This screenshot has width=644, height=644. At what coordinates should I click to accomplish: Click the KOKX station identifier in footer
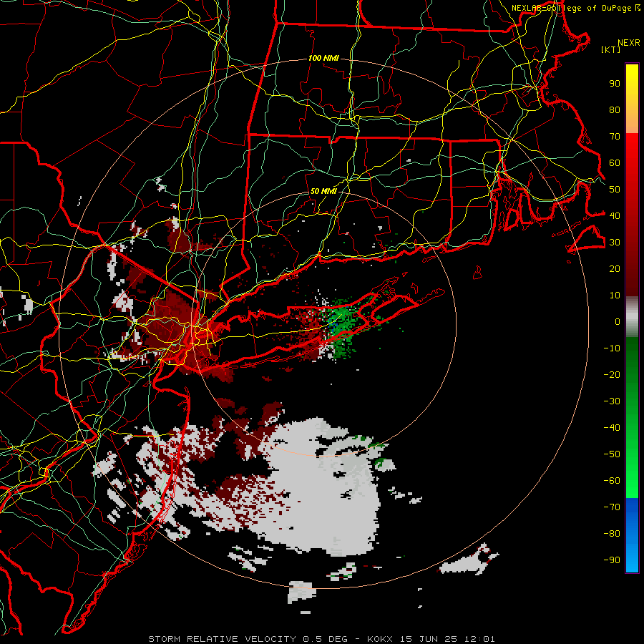[x=379, y=639]
